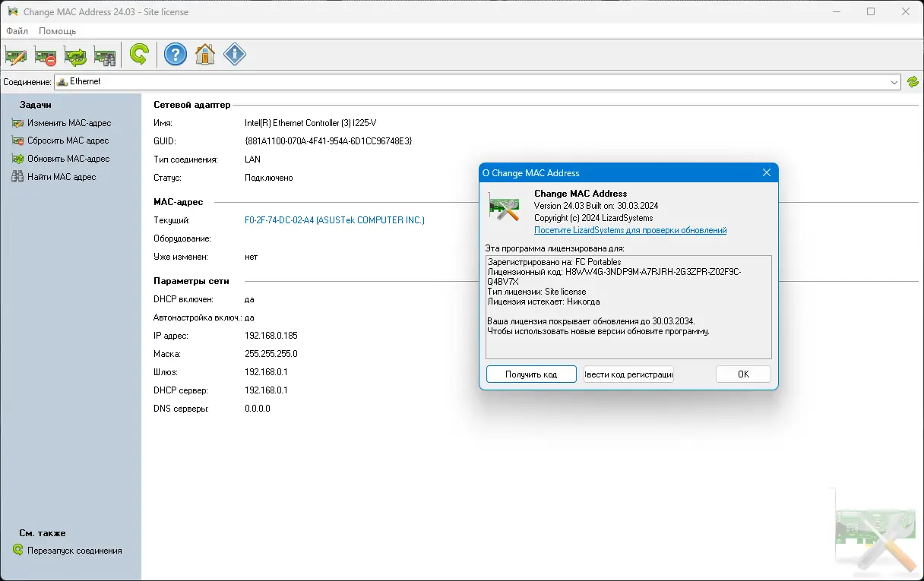Open Help via the blue question mark icon

(176, 55)
